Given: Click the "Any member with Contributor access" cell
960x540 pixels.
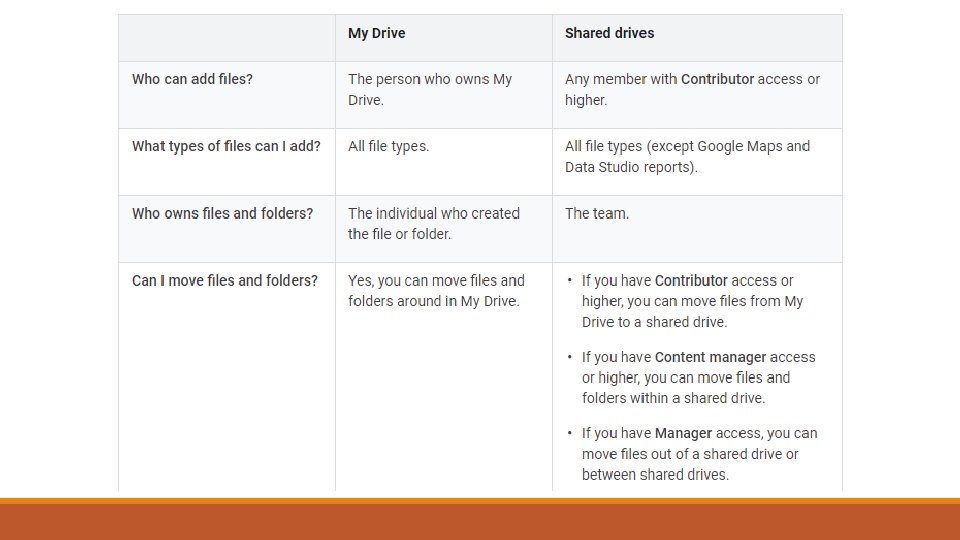Looking at the screenshot, I should pos(692,89).
